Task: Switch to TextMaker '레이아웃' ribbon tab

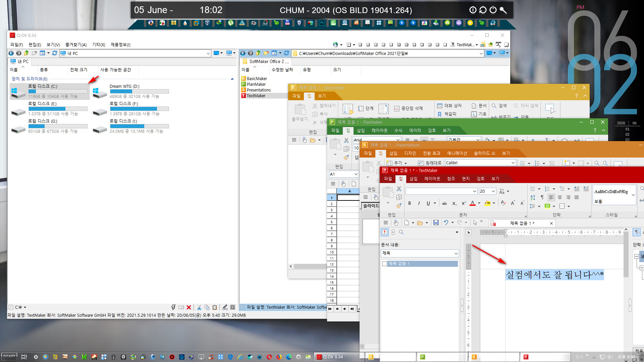Action: point(432,179)
